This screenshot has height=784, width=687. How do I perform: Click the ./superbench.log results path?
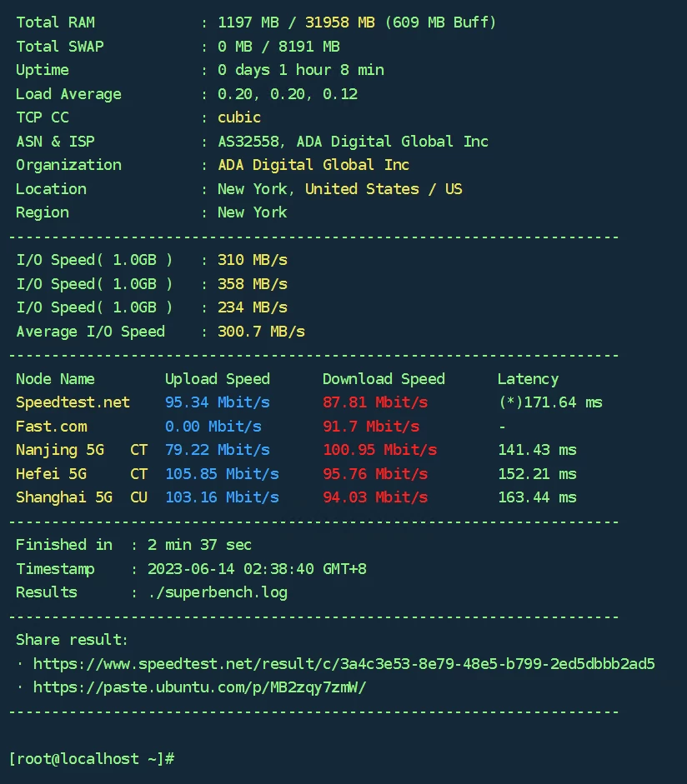[217, 592]
